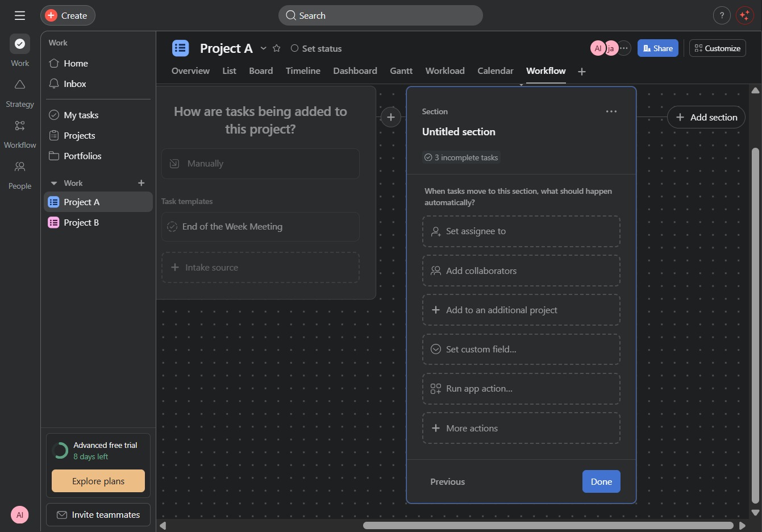
Task: Click Invite teammates button
Action: (98, 514)
